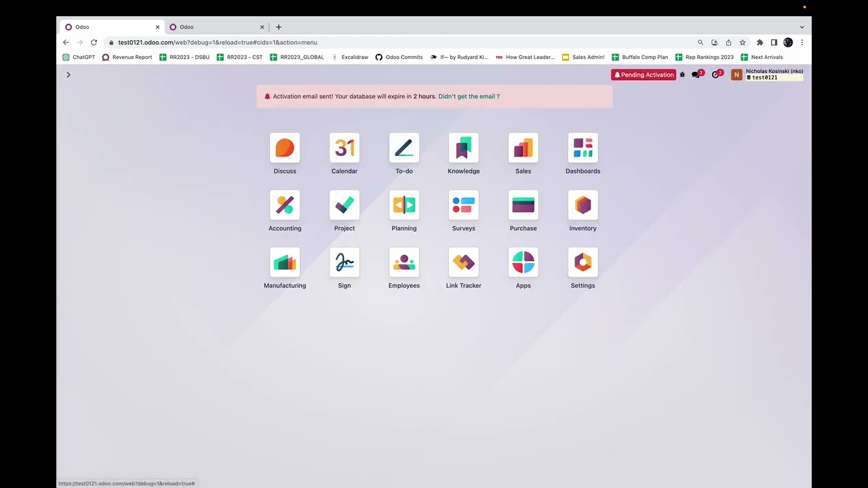This screenshot has width=868, height=488.
Task: Open the Planning app
Action: pyautogui.click(x=404, y=205)
